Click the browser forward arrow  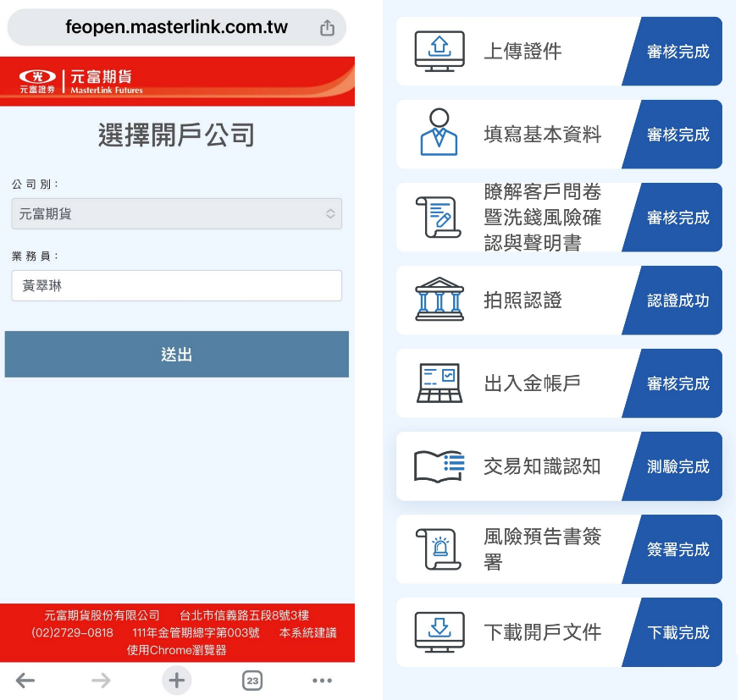(101, 680)
